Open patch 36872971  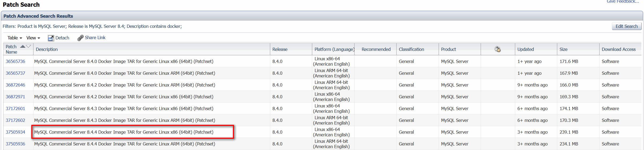[x=16, y=97]
